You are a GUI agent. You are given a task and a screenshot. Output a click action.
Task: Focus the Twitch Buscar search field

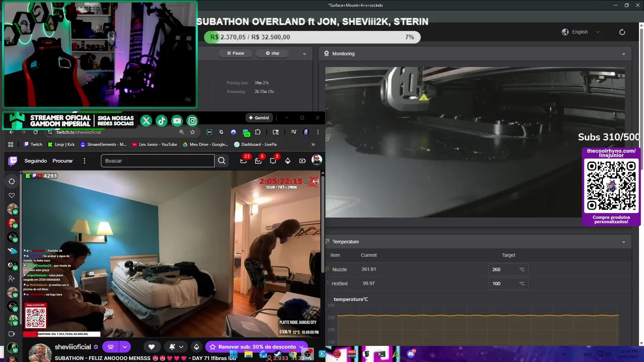157,161
